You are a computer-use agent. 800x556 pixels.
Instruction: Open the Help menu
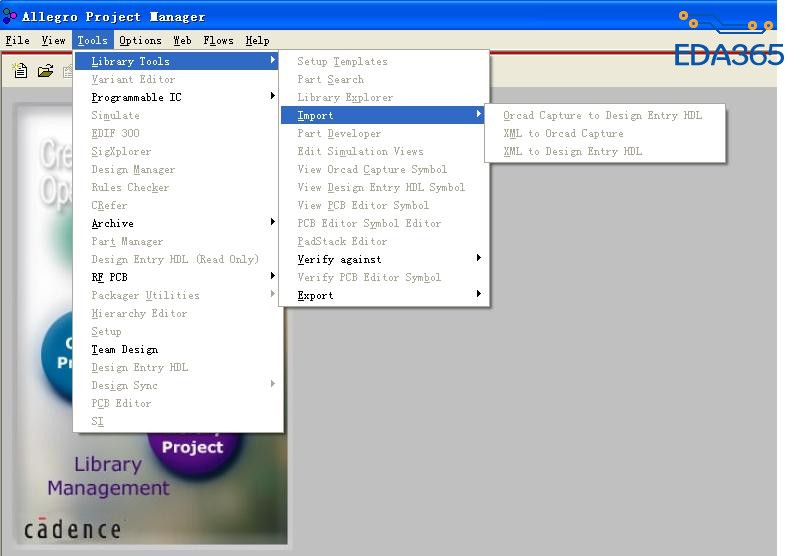[x=257, y=40]
